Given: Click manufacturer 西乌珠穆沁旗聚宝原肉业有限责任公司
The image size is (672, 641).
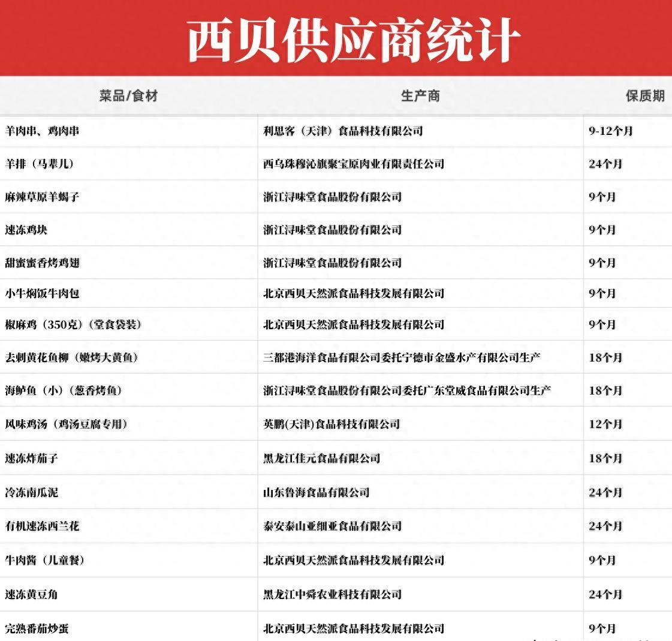Looking at the screenshot, I should [x=354, y=164].
